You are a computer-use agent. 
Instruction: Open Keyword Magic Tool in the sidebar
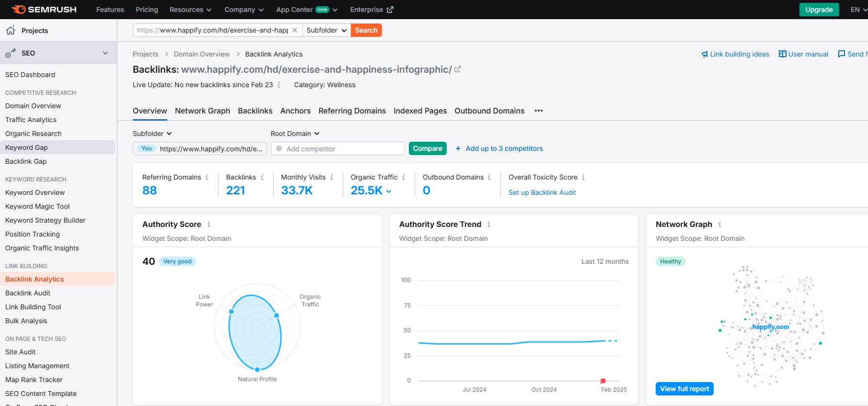tap(37, 206)
